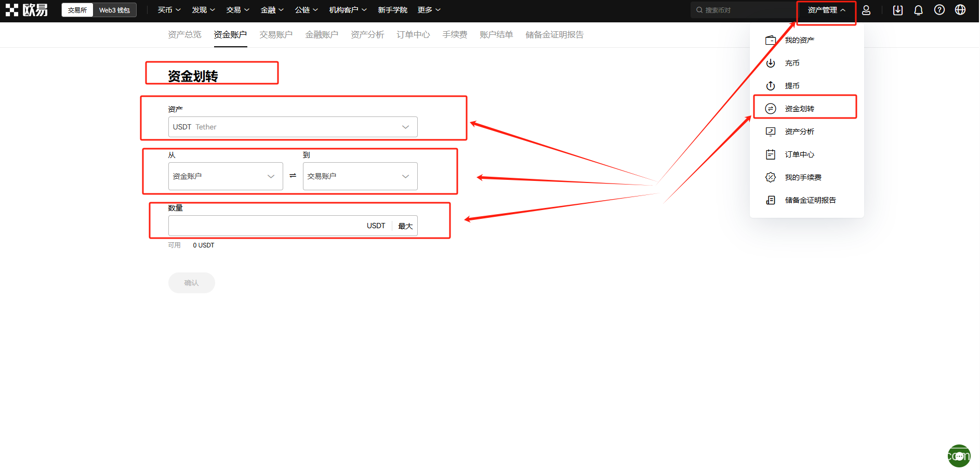Open the chat support bubble
Image resolution: width=980 pixels, height=471 pixels.
tap(959, 456)
